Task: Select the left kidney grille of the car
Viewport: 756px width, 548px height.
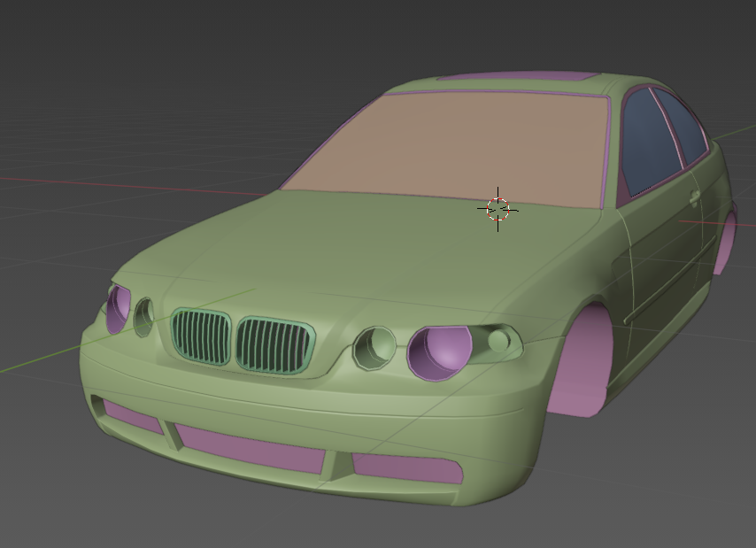Action: pos(201,336)
